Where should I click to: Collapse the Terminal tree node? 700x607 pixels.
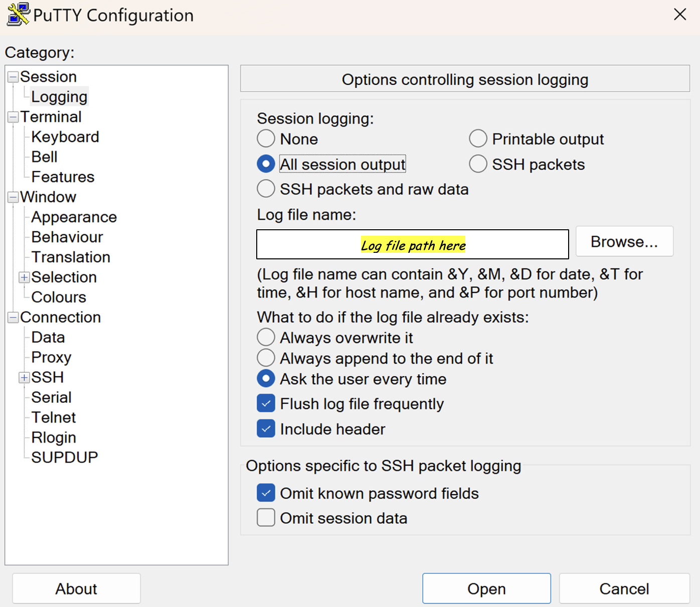(x=14, y=117)
